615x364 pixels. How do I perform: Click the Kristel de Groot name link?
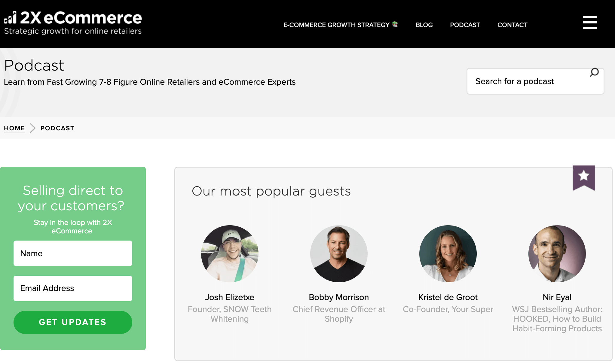(448, 297)
